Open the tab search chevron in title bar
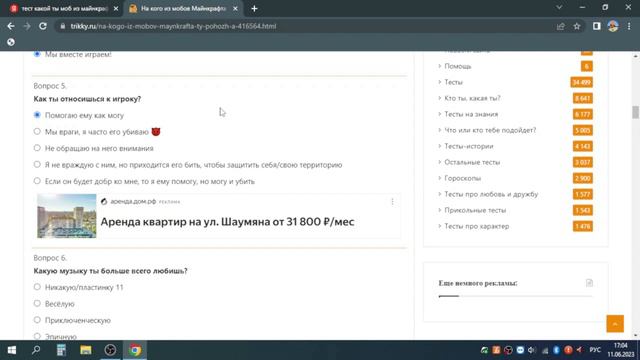640x360 pixels. (559, 7)
